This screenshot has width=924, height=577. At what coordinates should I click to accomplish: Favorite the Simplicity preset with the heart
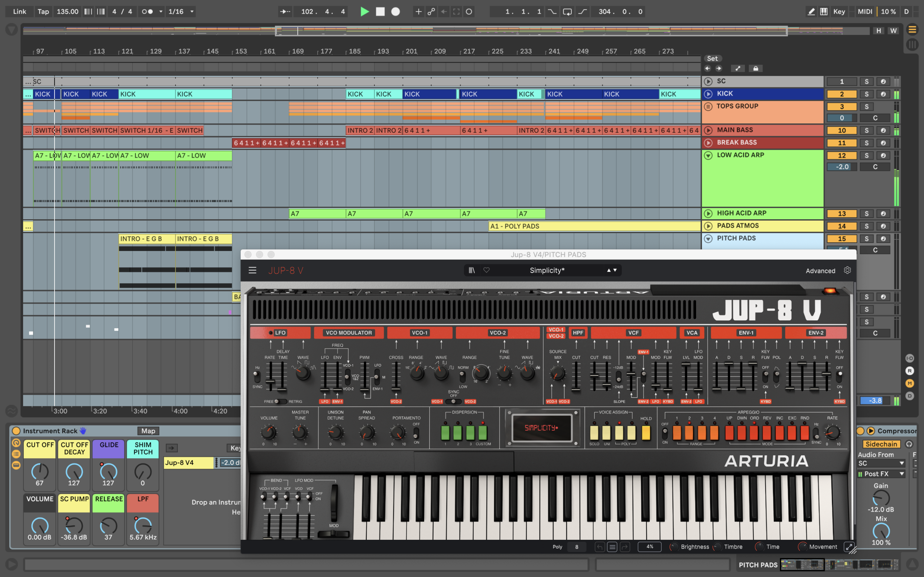(487, 270)
